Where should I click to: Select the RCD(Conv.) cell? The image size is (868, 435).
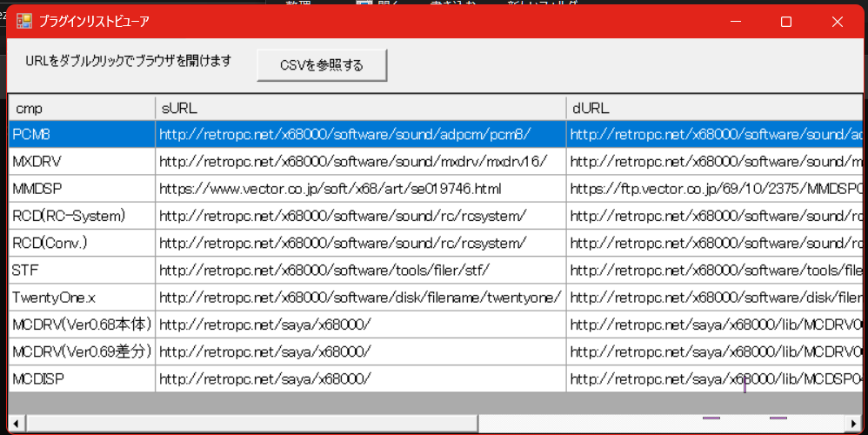click(82, 243)
